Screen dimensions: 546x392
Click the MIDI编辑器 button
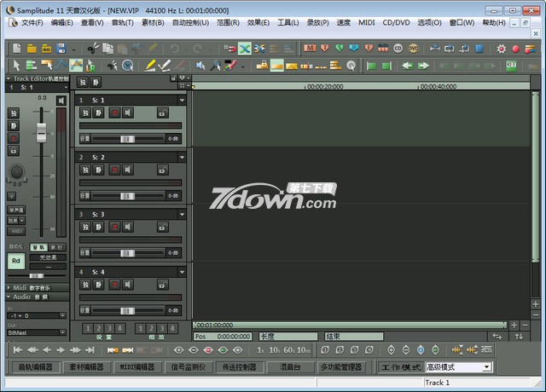point(136,366)
